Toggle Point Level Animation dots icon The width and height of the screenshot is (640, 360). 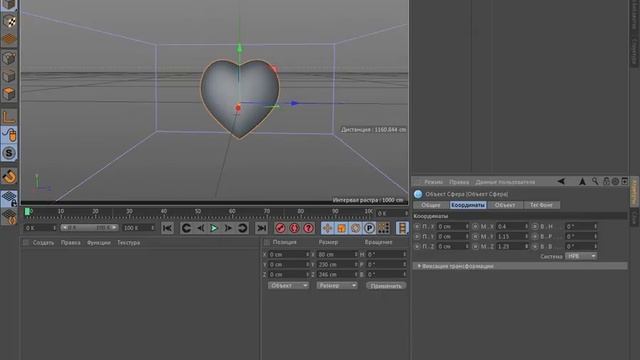[x=384, y=228]
